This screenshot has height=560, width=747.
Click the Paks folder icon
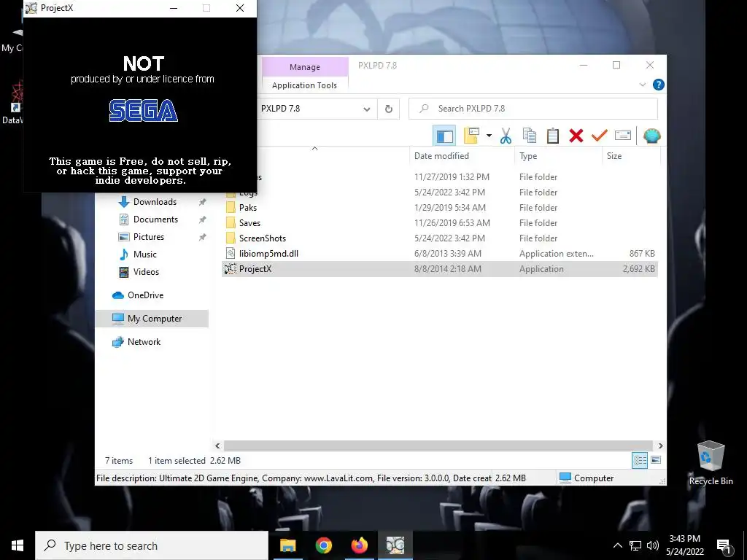tap(231, 208)
